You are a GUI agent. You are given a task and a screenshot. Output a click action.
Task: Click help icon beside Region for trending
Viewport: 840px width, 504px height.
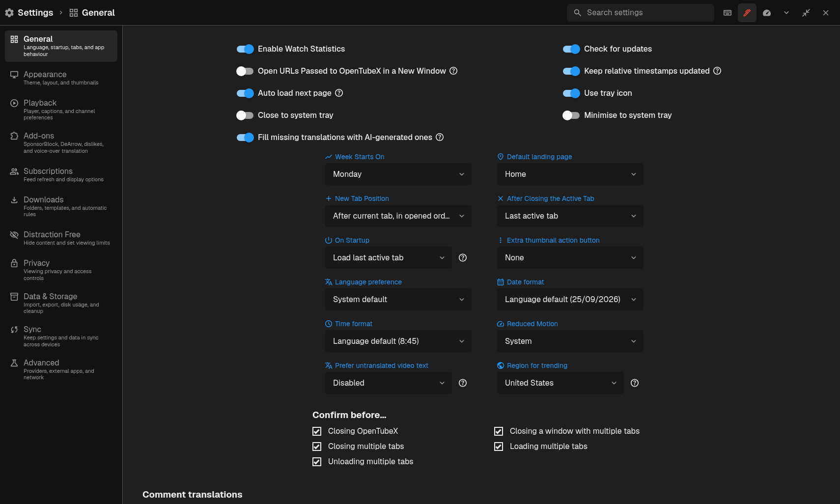point(635,383)
